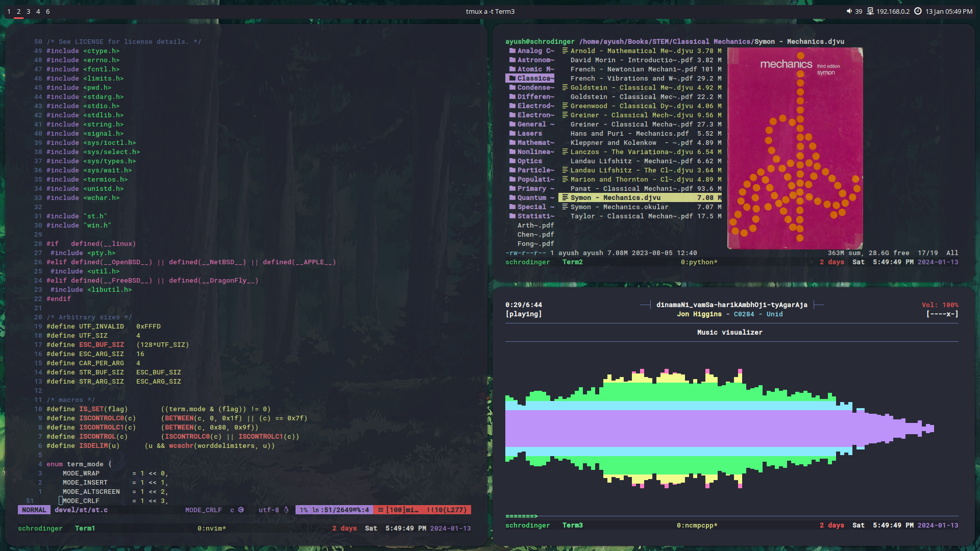The height and width of the screenshot is (551, 980).
Task: Click the [playing] state indicator in ncmpcpp
Action: [x=523, y=314]
